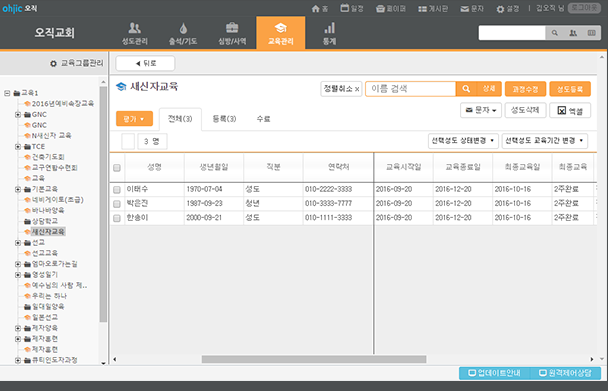Viewport: 608px width, 391px height.
Task: Click the 성도삭제 button
Action: coord(525,111)
